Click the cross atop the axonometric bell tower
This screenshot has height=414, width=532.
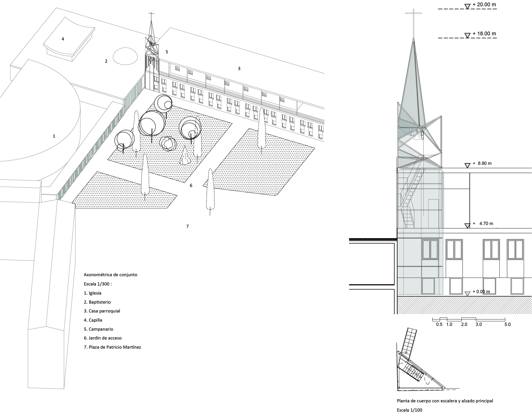(x=151, y=16)
